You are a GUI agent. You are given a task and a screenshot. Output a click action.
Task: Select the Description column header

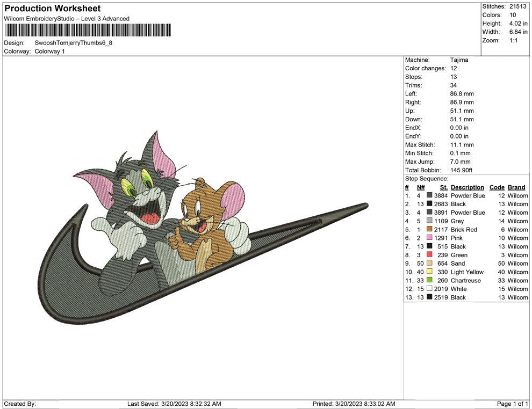[467, 187]
